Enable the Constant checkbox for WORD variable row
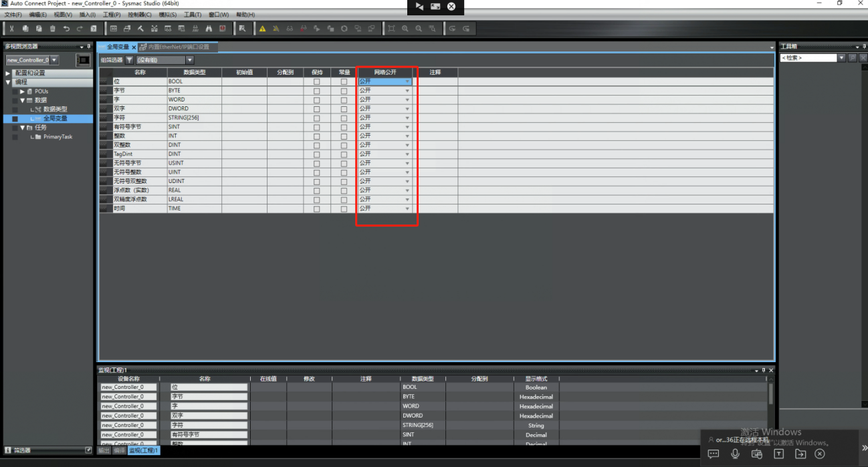Screen dimensions: 868x467 pos(344,100)
